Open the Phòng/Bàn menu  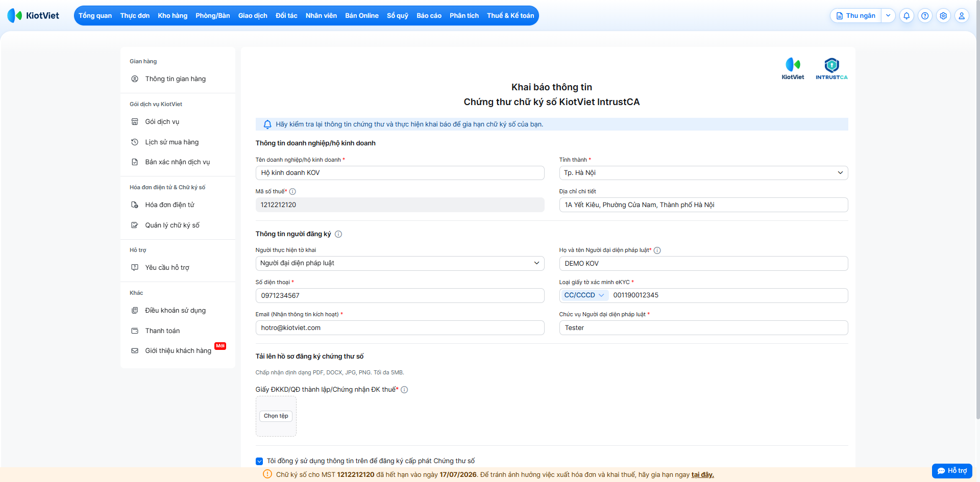[x=213, y=16]
